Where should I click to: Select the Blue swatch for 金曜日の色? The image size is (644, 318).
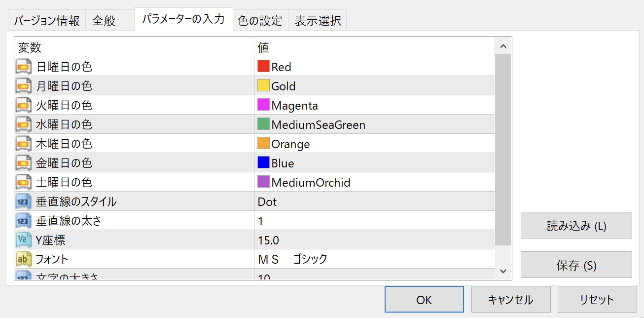263,163
